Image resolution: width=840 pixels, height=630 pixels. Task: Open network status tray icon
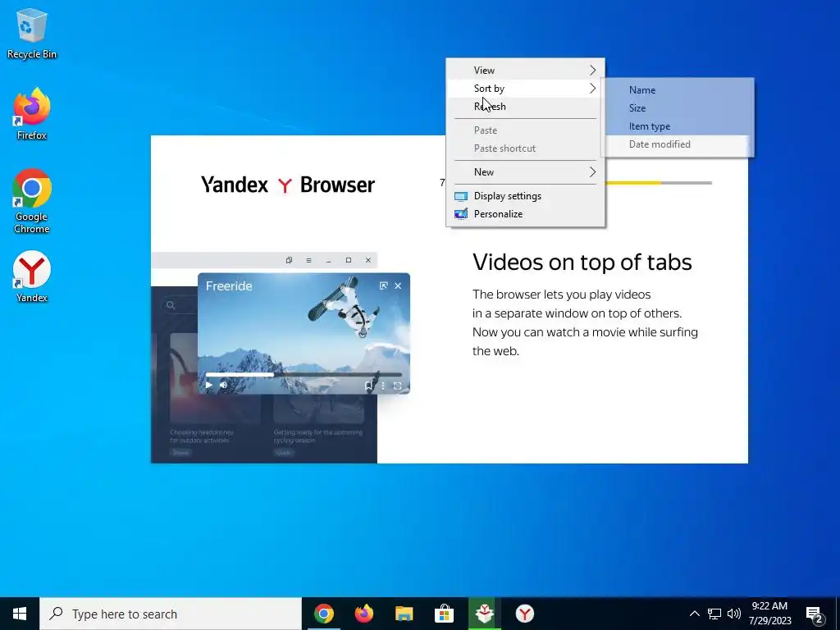[x=714, y=614]
